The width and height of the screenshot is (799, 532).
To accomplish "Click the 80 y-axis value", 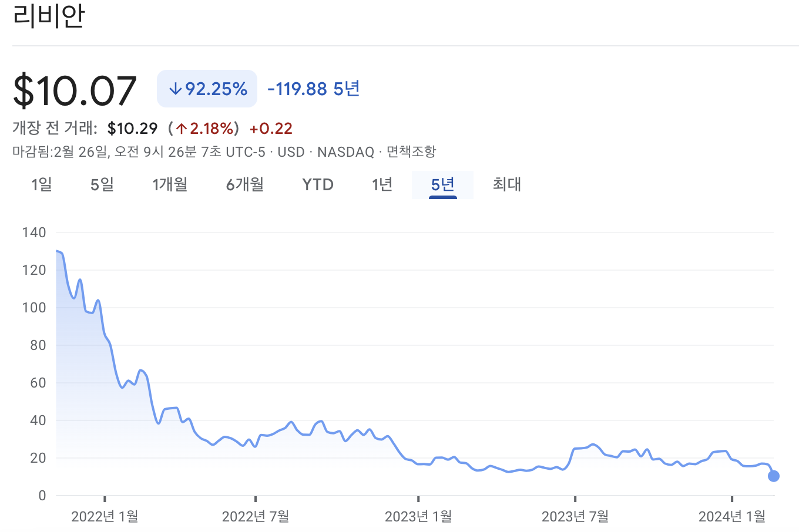I will (38, 345).
